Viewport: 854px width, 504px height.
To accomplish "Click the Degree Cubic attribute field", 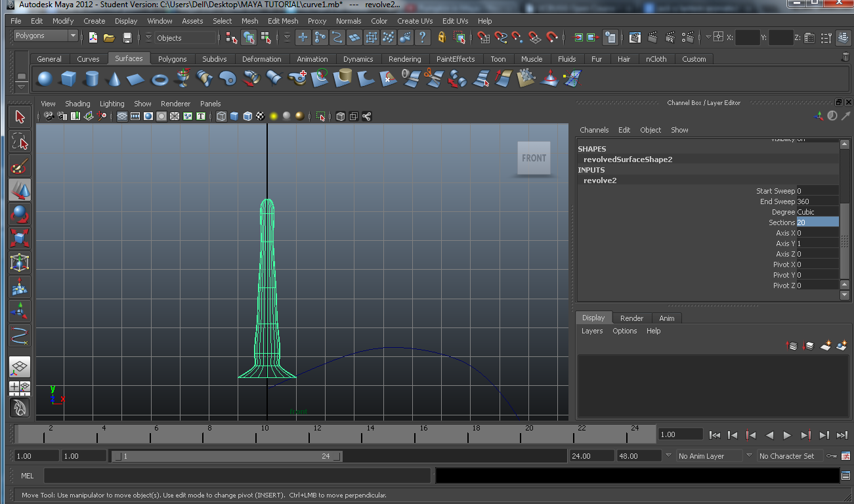I will pos(817,212).
